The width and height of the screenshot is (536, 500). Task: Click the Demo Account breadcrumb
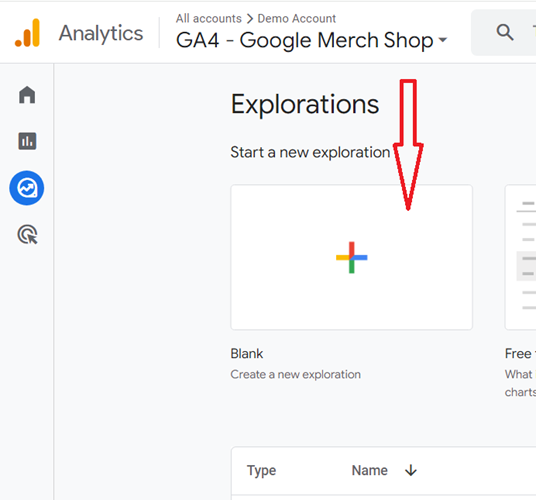(x=297, y=18)
